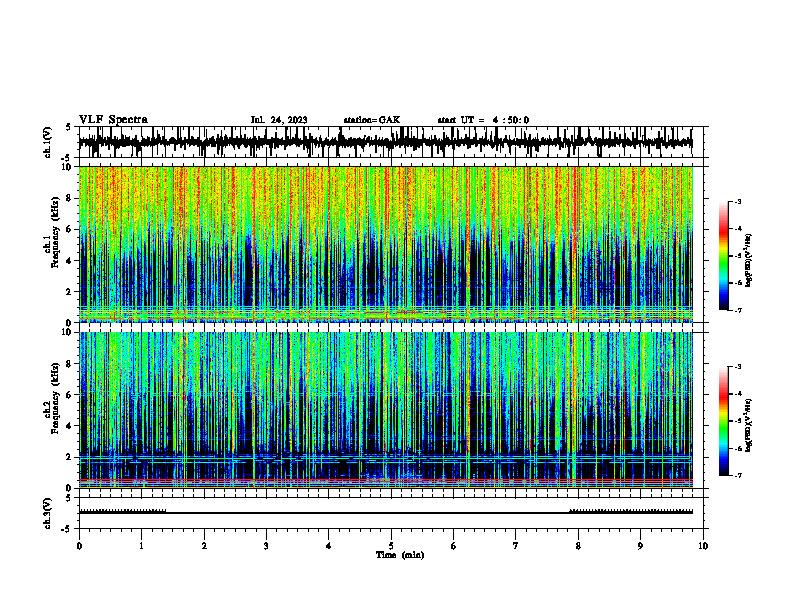Click the ch.2 spectrogram color scale bar
The width and height of the screenshot is (792, 612).
(x=723, y=421)
